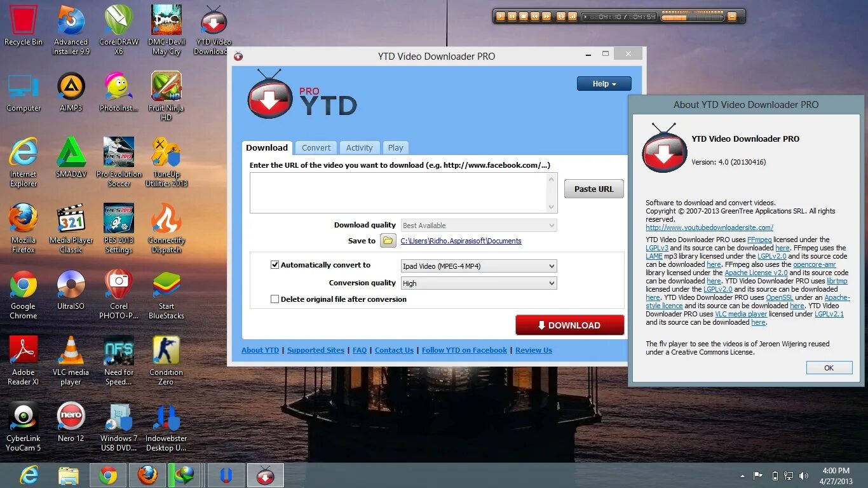The width and height of the screenshot is (868, 488).
Task: Click the Play button on AIMP widget
Action: pyautogui.click(x=501, y=17)
